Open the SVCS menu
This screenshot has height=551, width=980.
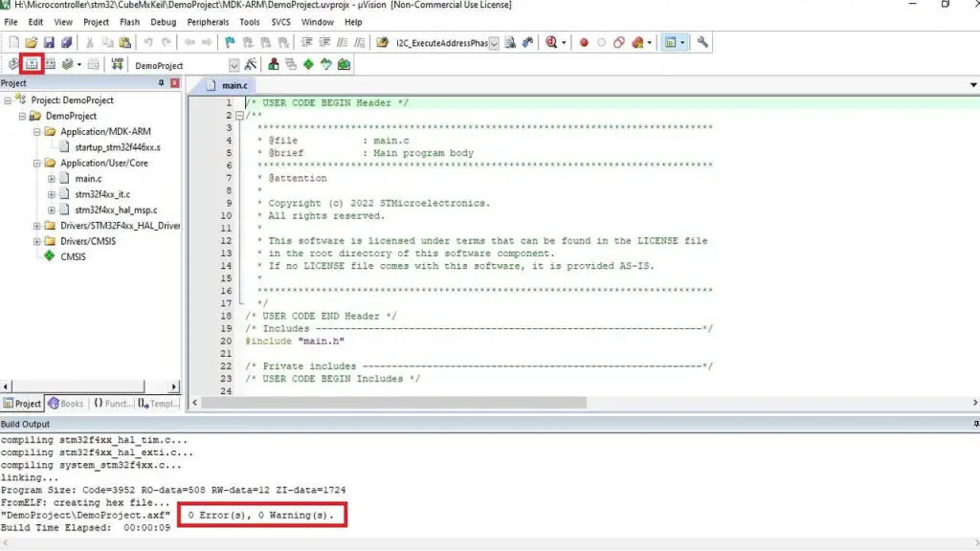280,22
